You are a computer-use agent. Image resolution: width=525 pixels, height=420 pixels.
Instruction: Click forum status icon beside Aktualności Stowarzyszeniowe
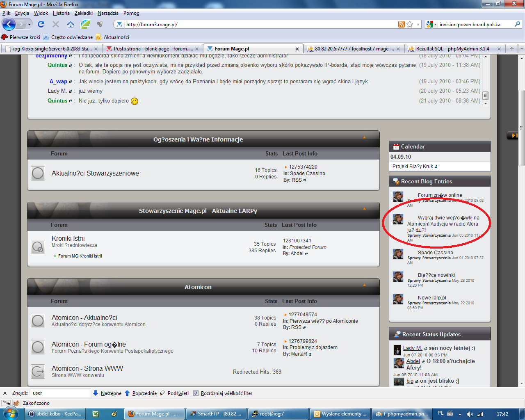click(38, 173)
